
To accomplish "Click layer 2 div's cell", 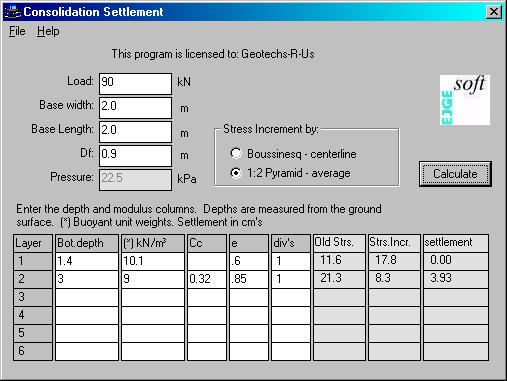I will pyautogui.click(x=291, y=279).
